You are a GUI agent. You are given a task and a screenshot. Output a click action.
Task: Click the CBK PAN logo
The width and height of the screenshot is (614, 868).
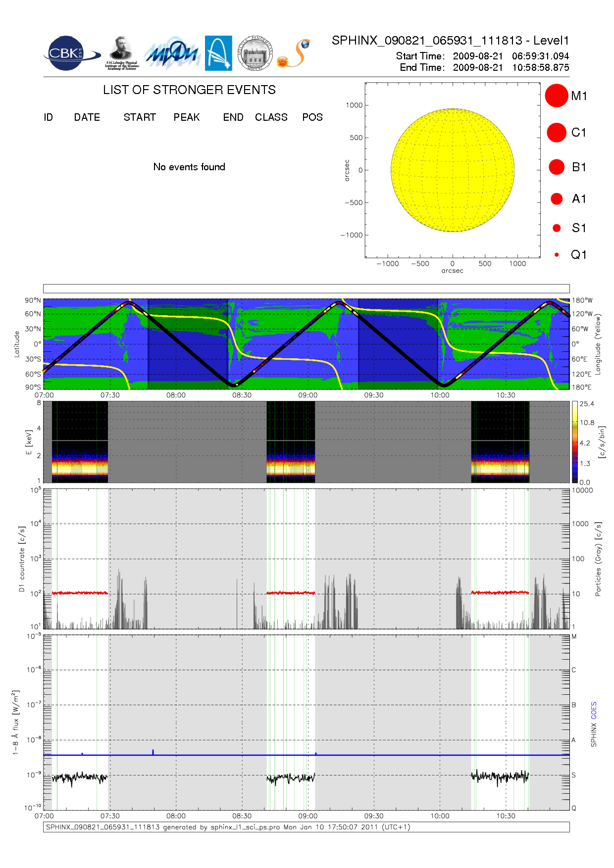[x=70, y=53]
